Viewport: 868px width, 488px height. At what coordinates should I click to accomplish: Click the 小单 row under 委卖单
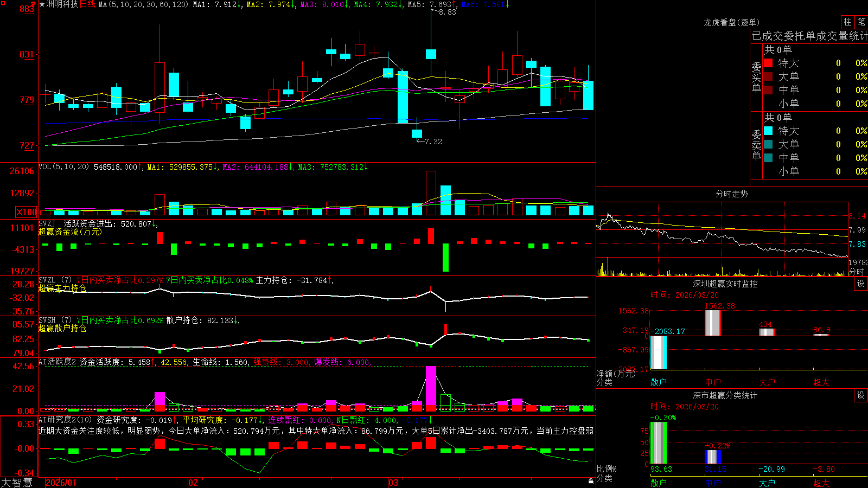815,171
